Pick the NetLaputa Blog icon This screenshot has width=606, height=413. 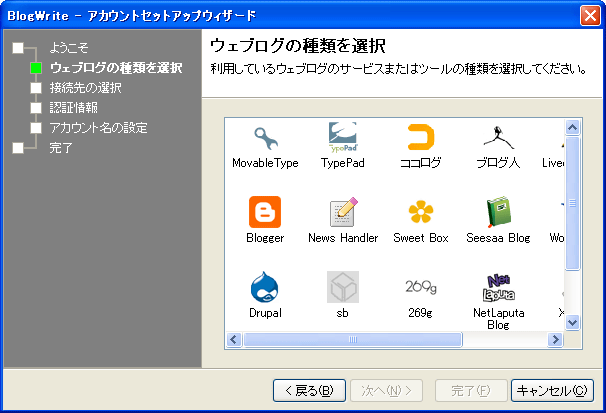point(499,288)
